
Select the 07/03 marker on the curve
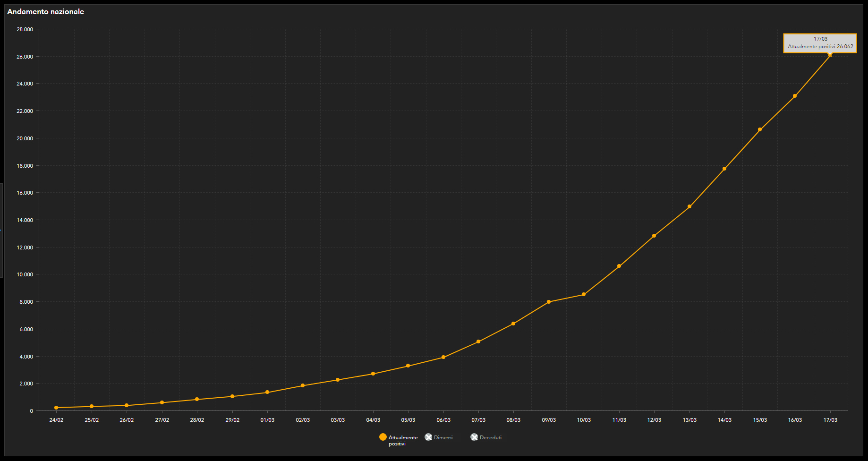(478, 341)
